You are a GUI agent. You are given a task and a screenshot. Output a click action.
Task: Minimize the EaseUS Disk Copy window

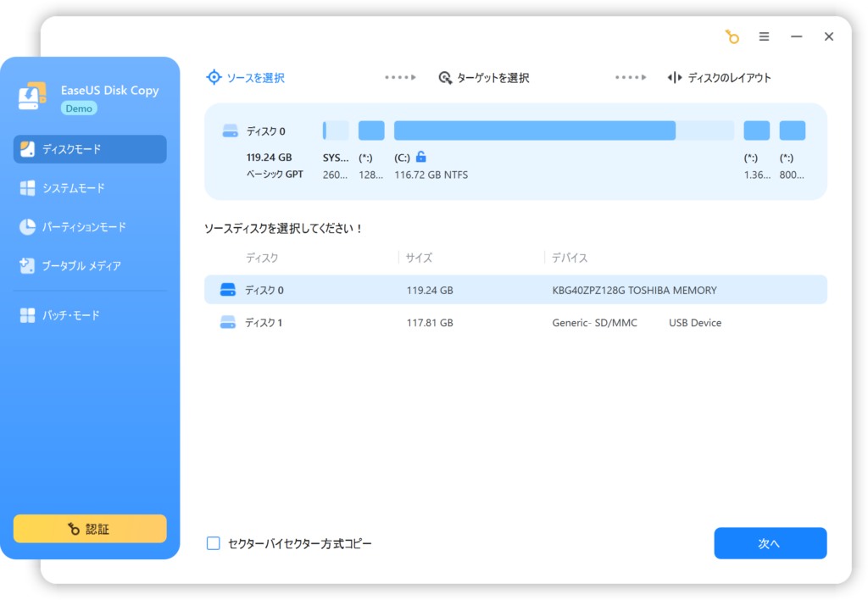tap(797, 36)
